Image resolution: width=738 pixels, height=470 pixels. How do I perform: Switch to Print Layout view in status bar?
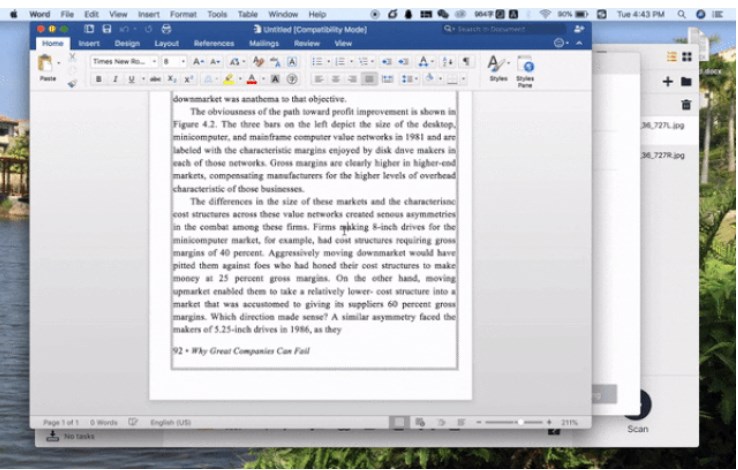(x=399, y=422)
